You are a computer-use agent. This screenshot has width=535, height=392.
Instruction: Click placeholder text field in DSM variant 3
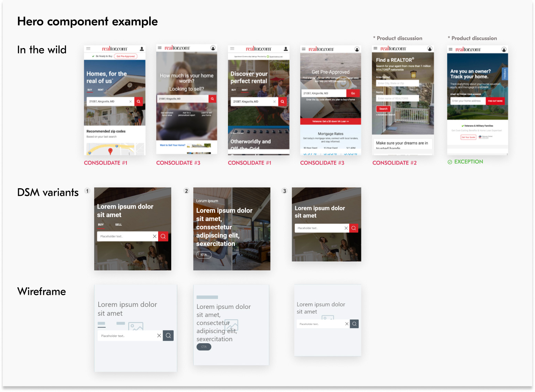pos(318,228)
